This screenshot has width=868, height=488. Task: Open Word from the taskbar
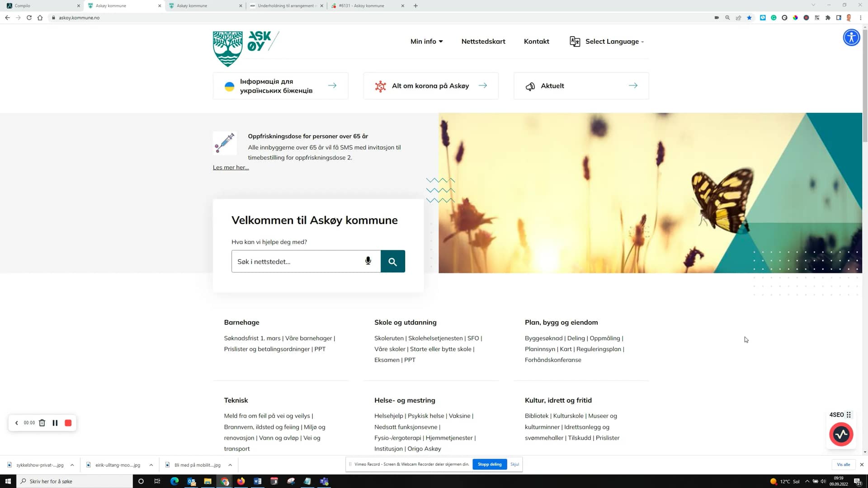click(258, 481)
